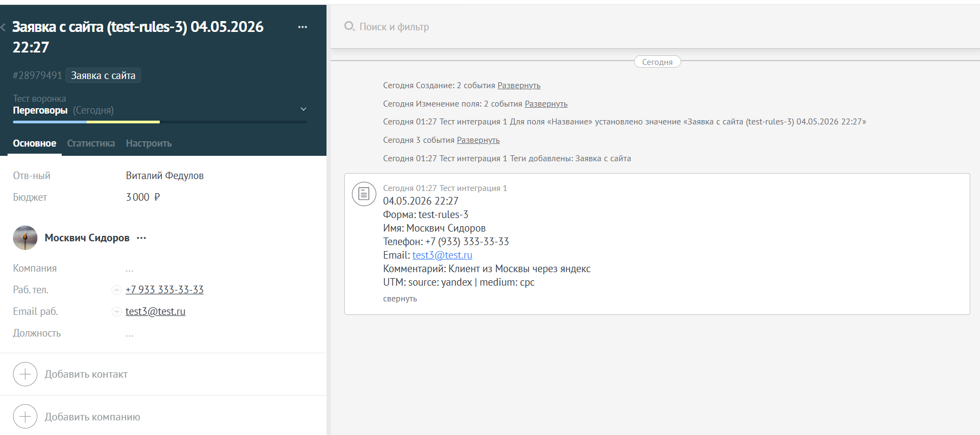Expand the Создание: 2 события entry
The width and height of the screenshot is (980, 435).
pos(519,85)
